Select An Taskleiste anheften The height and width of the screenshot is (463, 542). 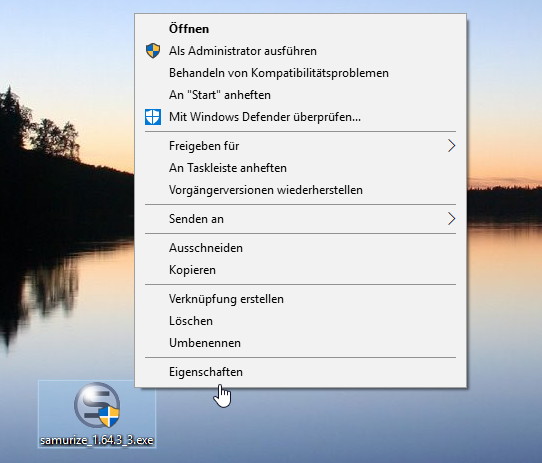click(x=300, y=168)
